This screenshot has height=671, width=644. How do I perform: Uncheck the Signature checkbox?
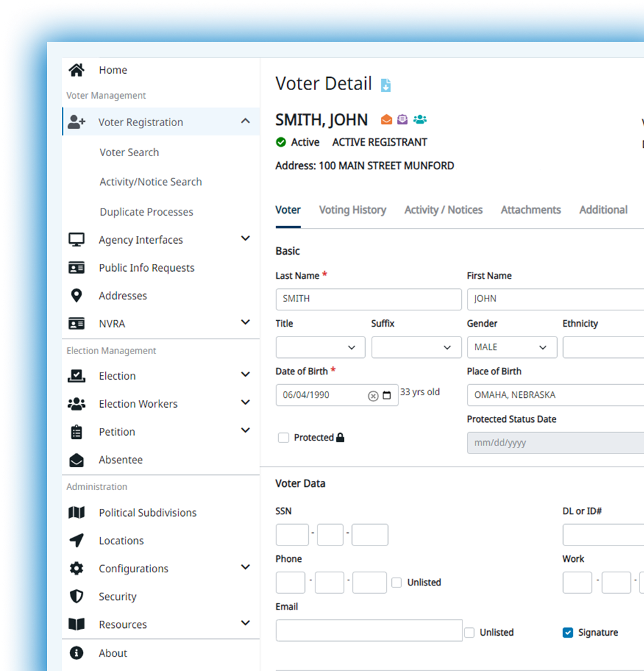tap(568, 632)
